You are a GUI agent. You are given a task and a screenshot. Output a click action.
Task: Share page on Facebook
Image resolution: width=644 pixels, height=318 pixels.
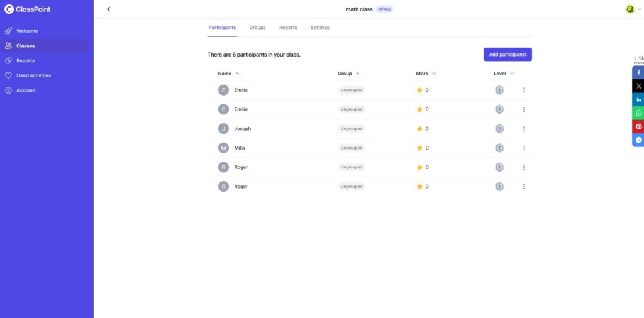638,73
